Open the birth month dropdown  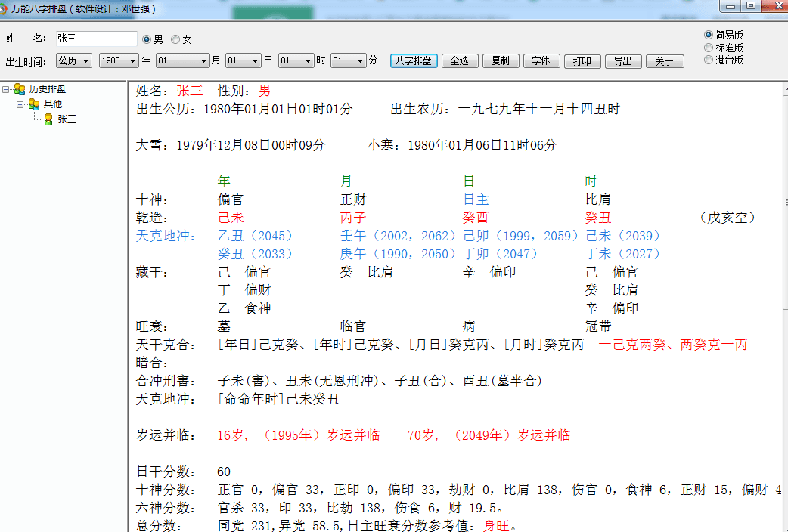tap(182, 60)
